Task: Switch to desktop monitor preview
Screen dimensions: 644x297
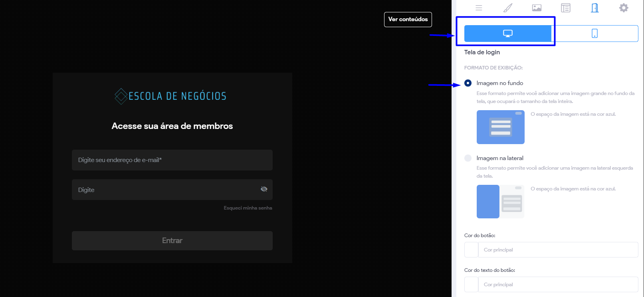Action: 507,34
